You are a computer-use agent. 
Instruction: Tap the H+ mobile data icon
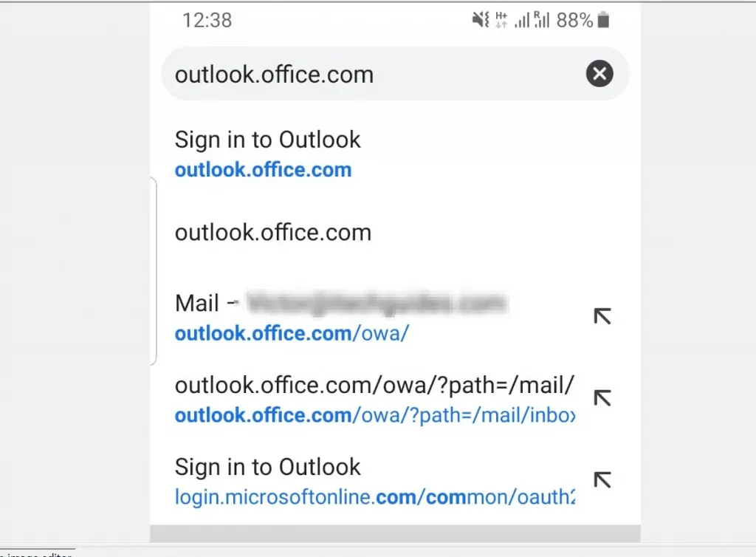click(501, 21)
